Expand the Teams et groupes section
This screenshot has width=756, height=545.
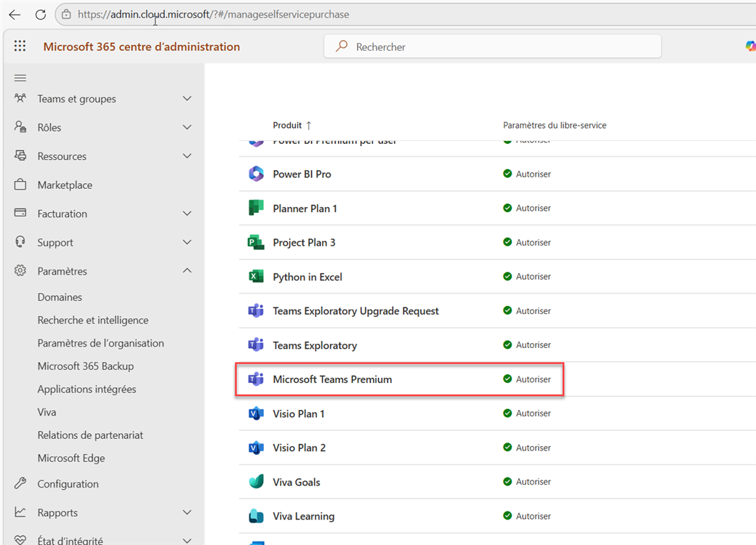coord(187,99)
